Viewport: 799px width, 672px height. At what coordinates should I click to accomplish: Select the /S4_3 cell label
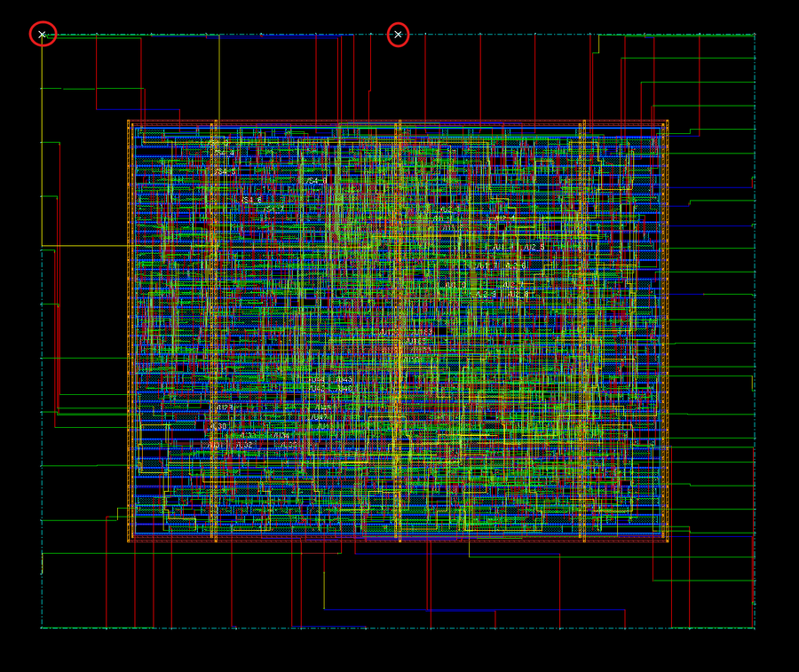[x=225, y=171]
